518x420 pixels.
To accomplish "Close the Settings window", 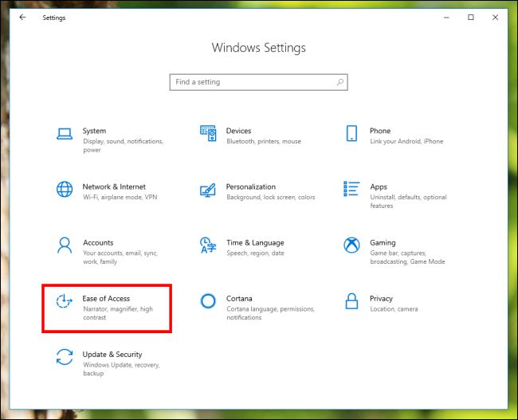I will [x=495, y=18].
